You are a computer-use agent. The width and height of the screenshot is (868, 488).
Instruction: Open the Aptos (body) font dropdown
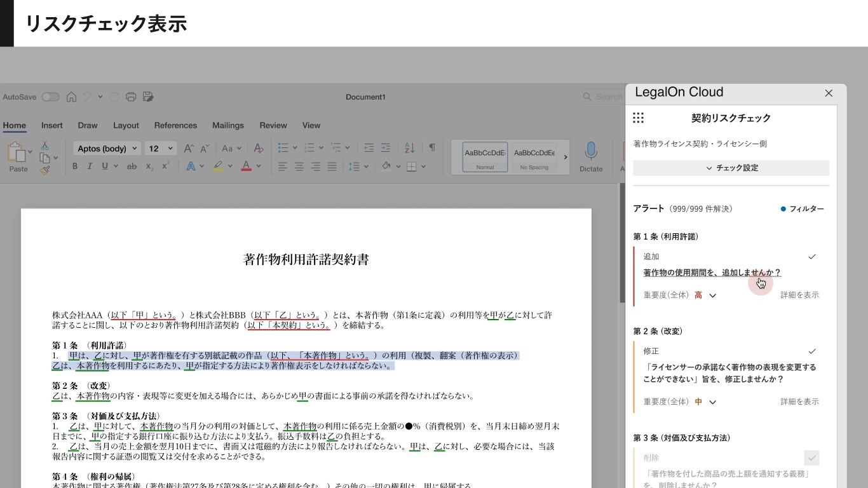pyautogui.click(x=107, y=149)
